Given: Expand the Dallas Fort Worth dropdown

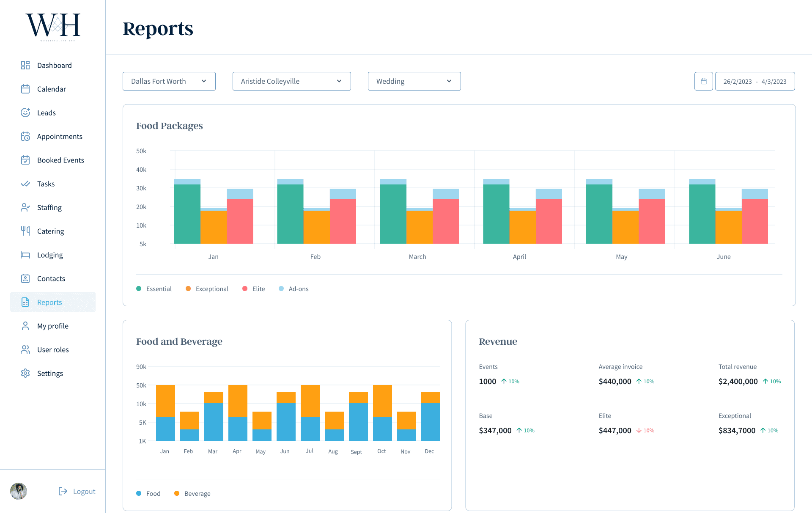Looking at the screenshot, I should (169, 81).
